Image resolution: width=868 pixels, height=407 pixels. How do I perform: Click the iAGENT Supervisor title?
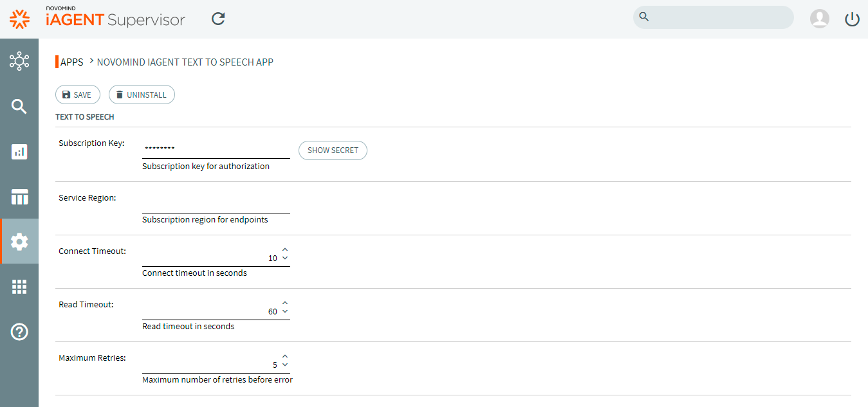pos(115,19)
